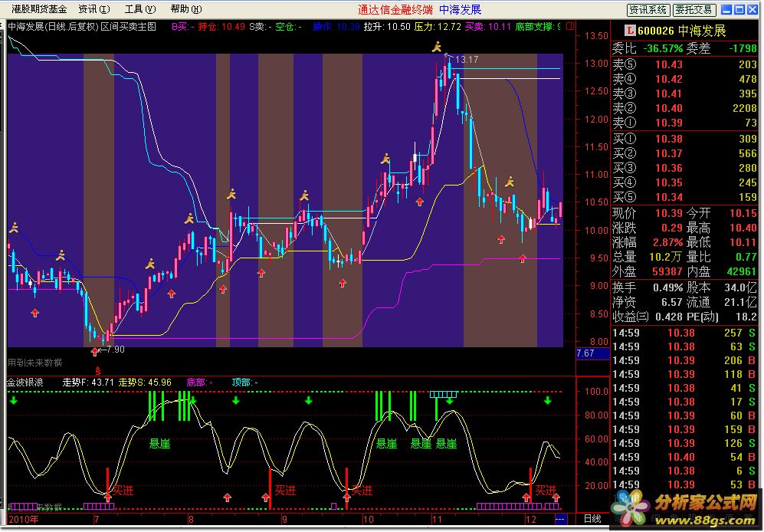764x532 pixels.
Task: Click the 内盘 42961 value
Action: click(741, 271)
